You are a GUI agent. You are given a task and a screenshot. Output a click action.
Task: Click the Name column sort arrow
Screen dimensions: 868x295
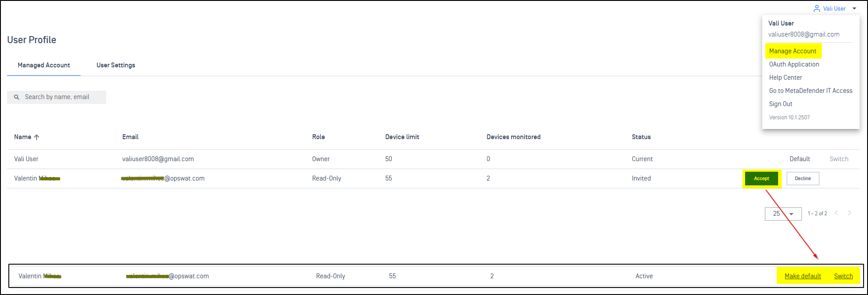(37, 137)
